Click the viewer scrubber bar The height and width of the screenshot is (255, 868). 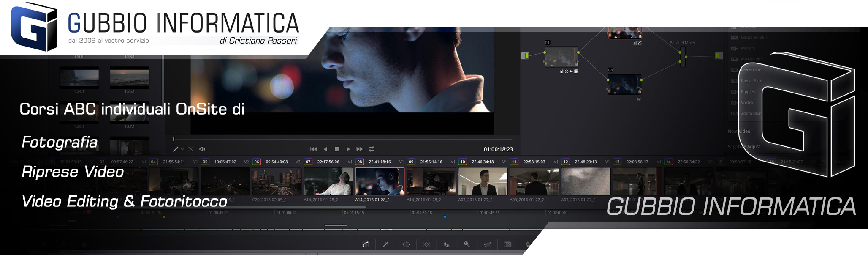342,139
